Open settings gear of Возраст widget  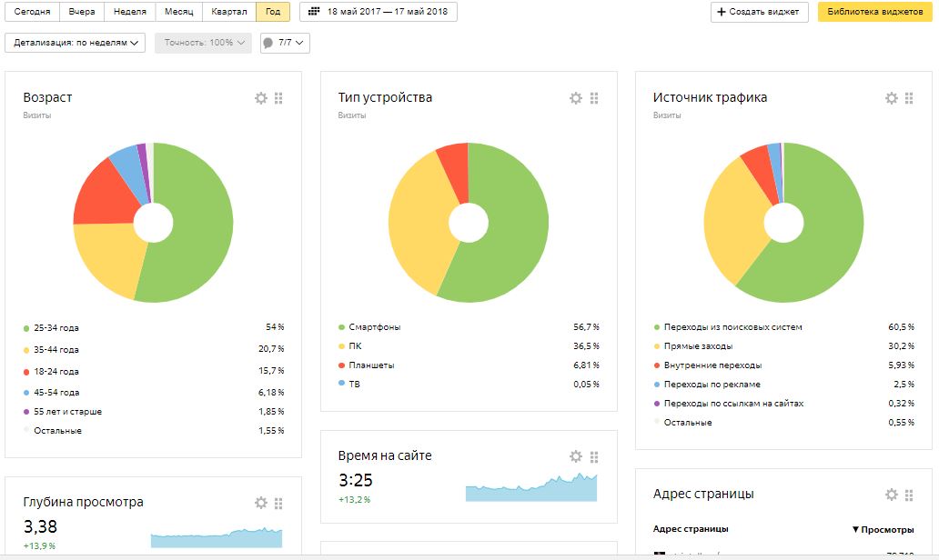click(261, 98)
